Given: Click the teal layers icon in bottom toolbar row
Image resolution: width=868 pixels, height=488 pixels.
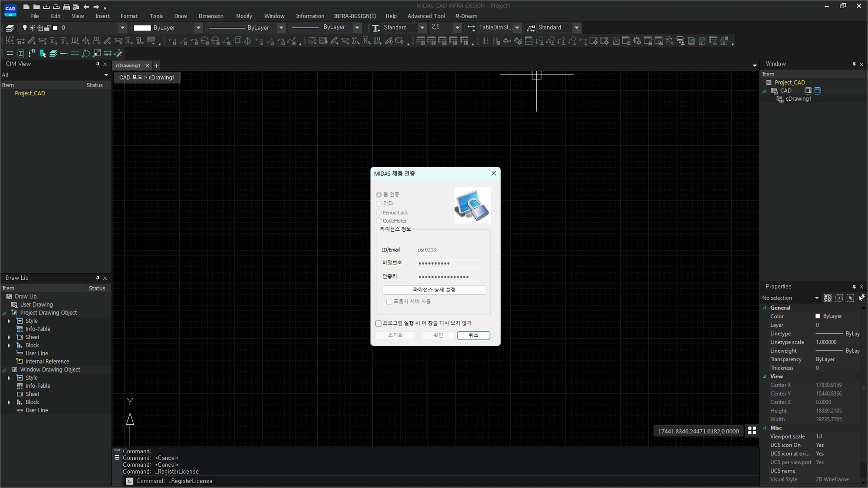Looking at the screenshot, I should [53, 53].
